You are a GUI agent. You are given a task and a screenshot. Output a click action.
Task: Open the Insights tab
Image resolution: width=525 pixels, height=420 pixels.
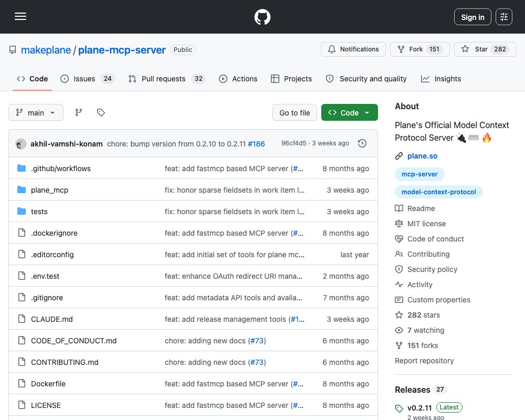[441, 79]
